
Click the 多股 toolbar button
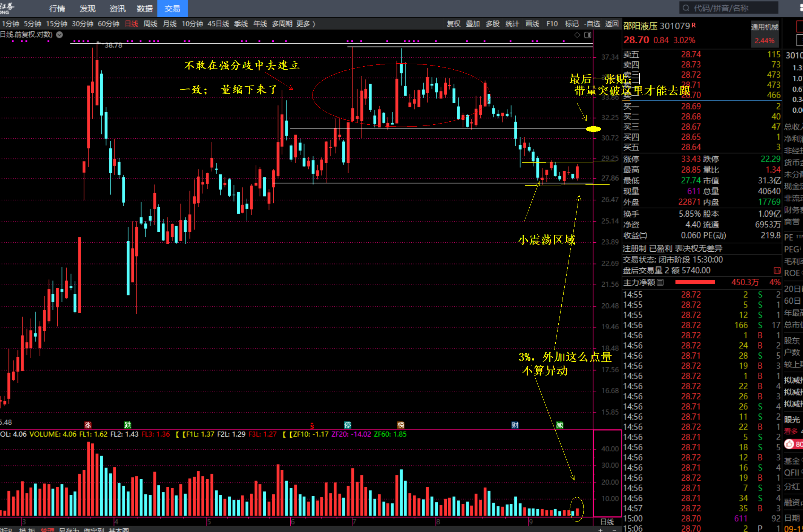[493, 24]
